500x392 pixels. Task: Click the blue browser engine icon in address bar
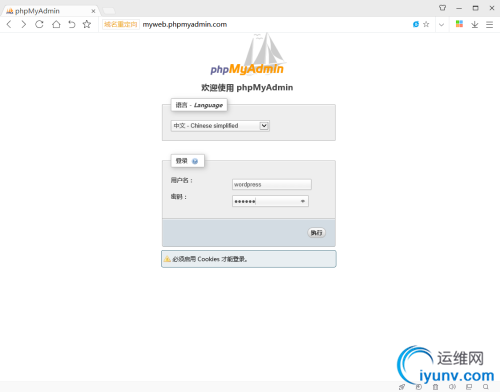point(416,24)
